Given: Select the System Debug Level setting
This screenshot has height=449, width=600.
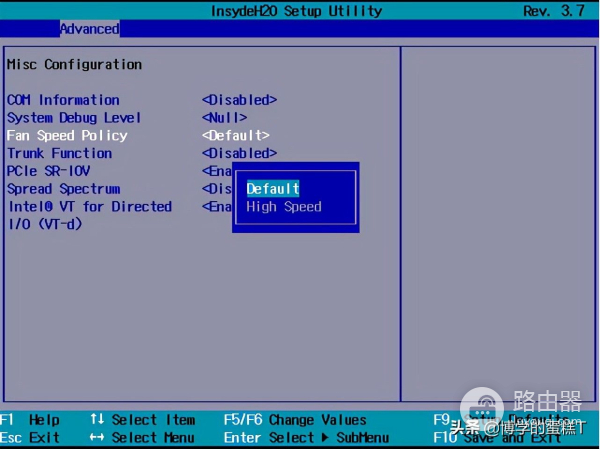Looking at the screenshot, I should tap(74, 118).
